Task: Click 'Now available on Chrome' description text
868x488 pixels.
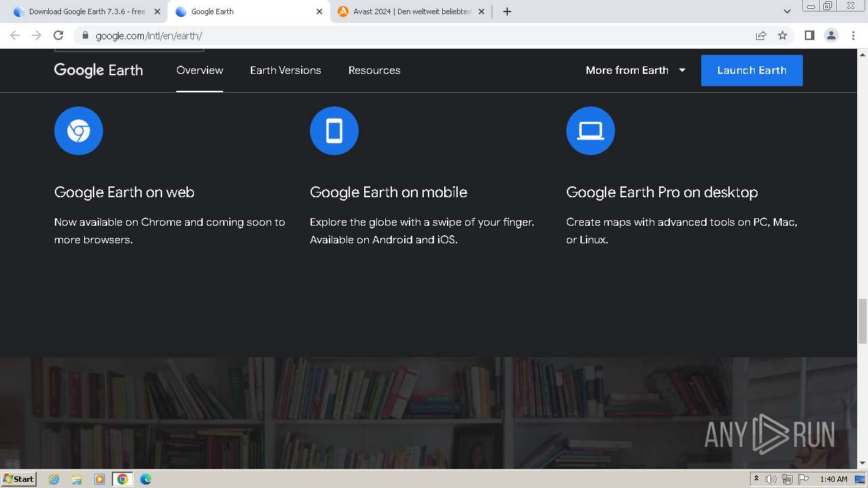Action: (x=170, y=231)
